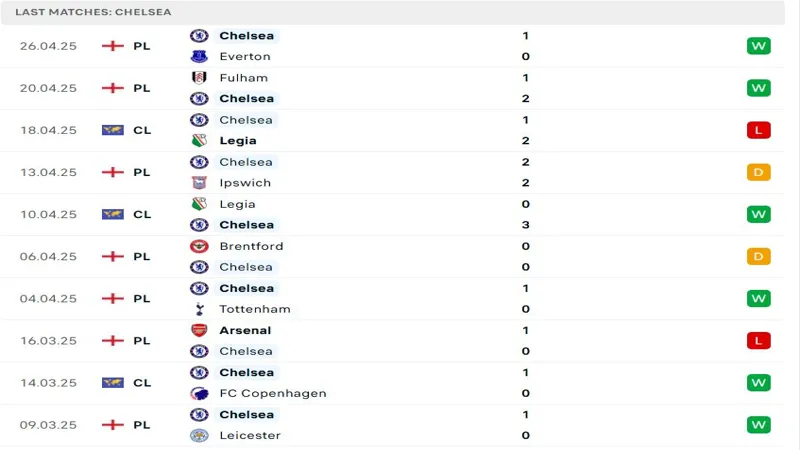Image resolution: width=800 pixels, height=450 pixels.
Task: Click the England flag on the 26.04.25 row
Action: (113, 46)
